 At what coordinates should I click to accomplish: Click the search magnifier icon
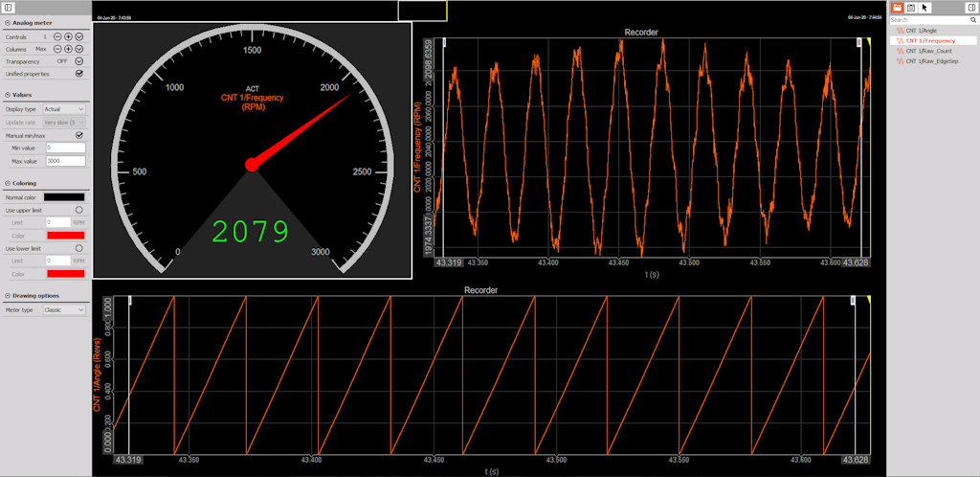pyautogui.click(x=972, y=20)
